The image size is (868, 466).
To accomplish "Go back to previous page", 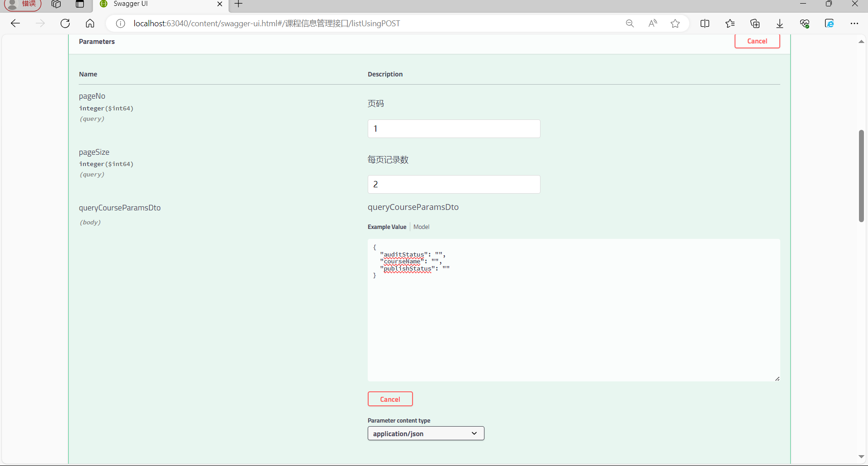I will 15,24.
